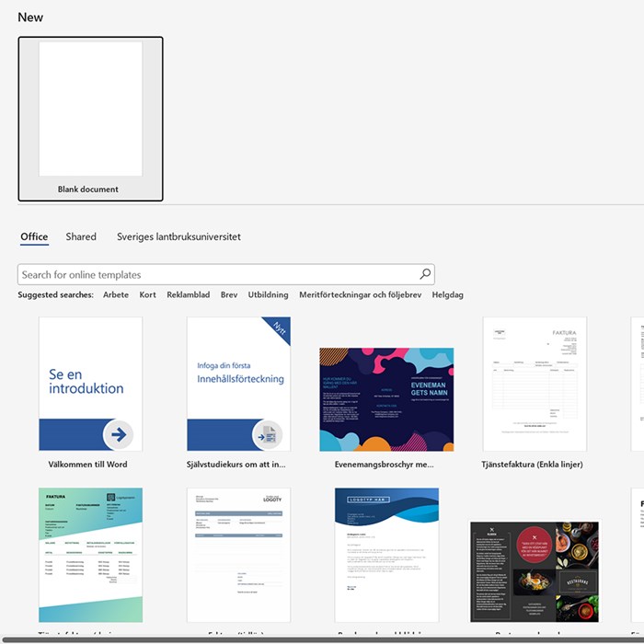This screenshot has width=644, height=644.
Task: Open the Blank document template
Action: (90, 119)
